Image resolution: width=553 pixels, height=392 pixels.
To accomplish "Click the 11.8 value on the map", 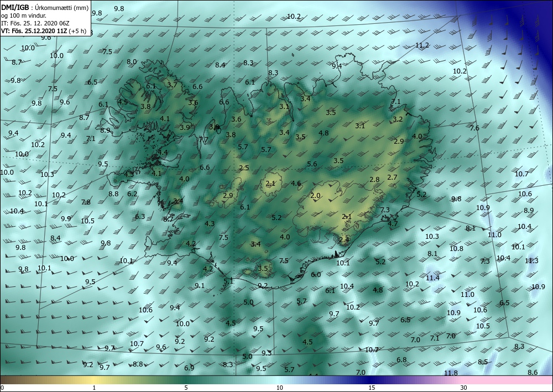I will click(451, 373).
